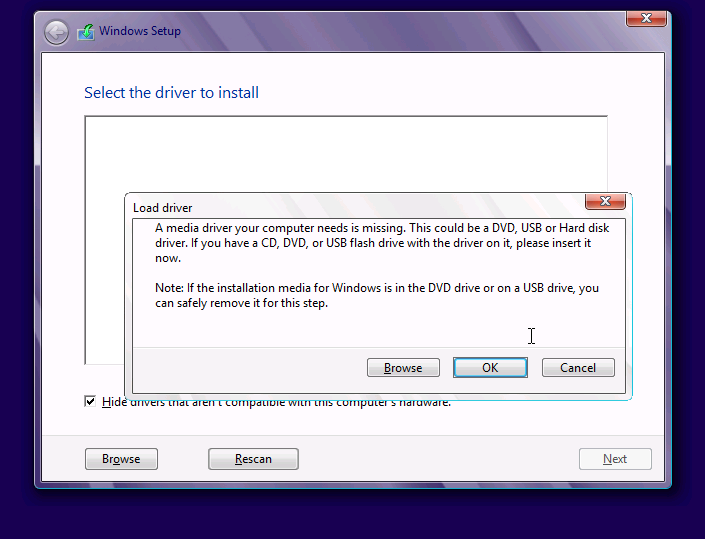Click the 'Note: If the installation media' text
705x539 pixels.
(377, 295)
